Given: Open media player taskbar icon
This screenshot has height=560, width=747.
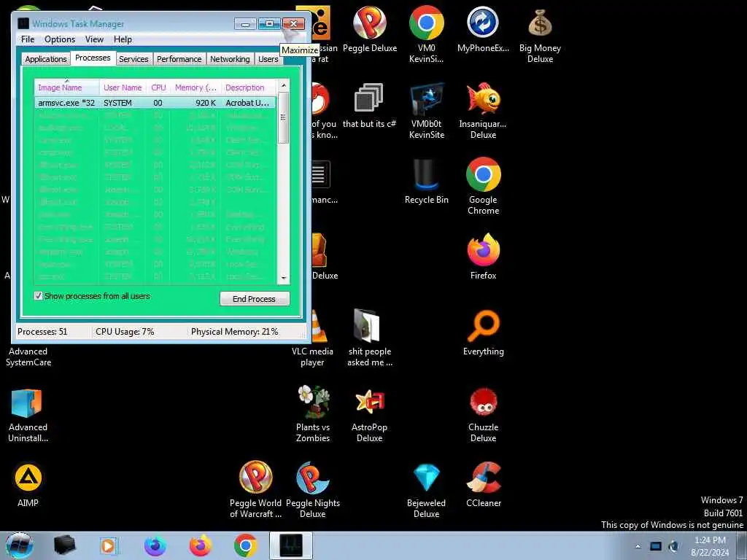Looking at the screenshot, I should [109, 545].
